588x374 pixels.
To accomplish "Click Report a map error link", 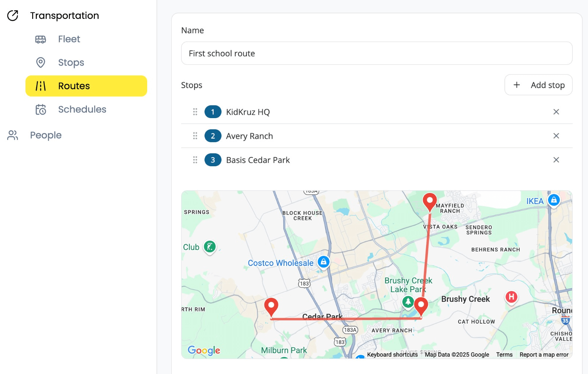I will 544,355.
